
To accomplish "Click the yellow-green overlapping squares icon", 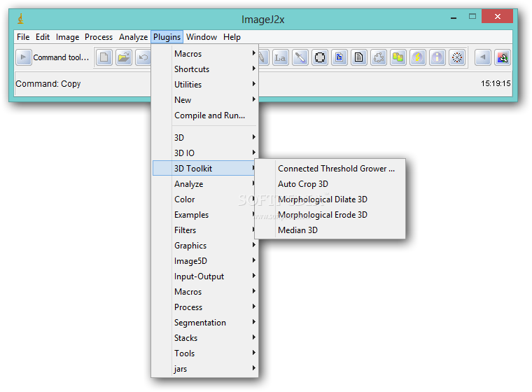I will (398, 57).
